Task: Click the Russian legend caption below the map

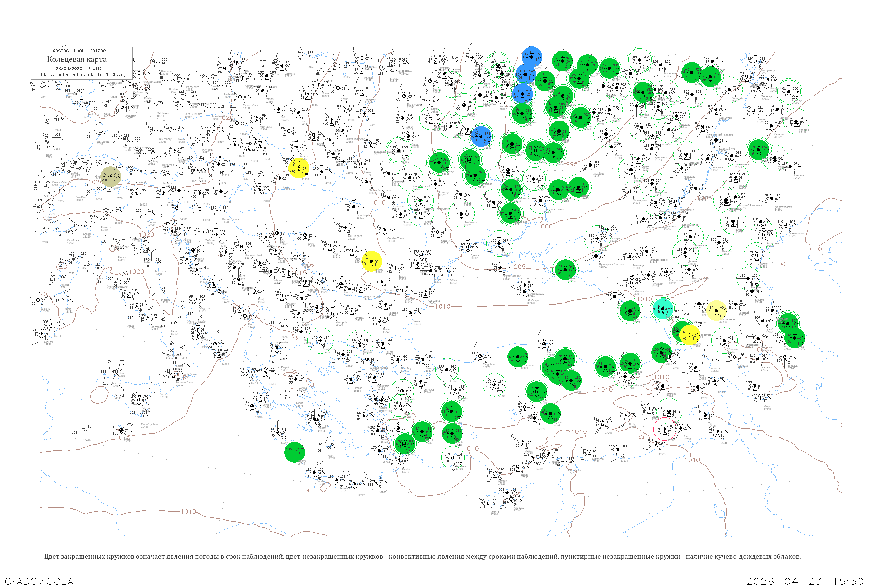Action: click(x=422, y=557)
